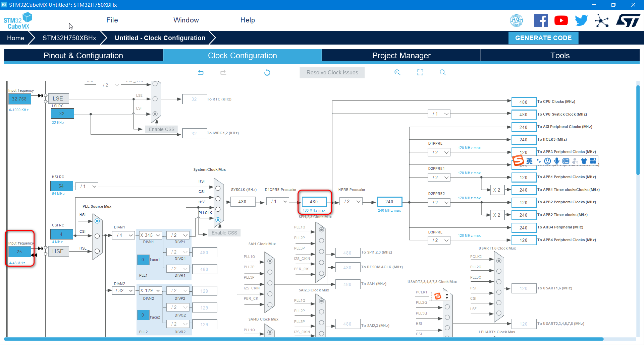The width and height of the screenshot is (644, 345).
Task: Open the HPRE Prescaler /2 dropdown
Action: pyautogui.click(x=351, y=202)
